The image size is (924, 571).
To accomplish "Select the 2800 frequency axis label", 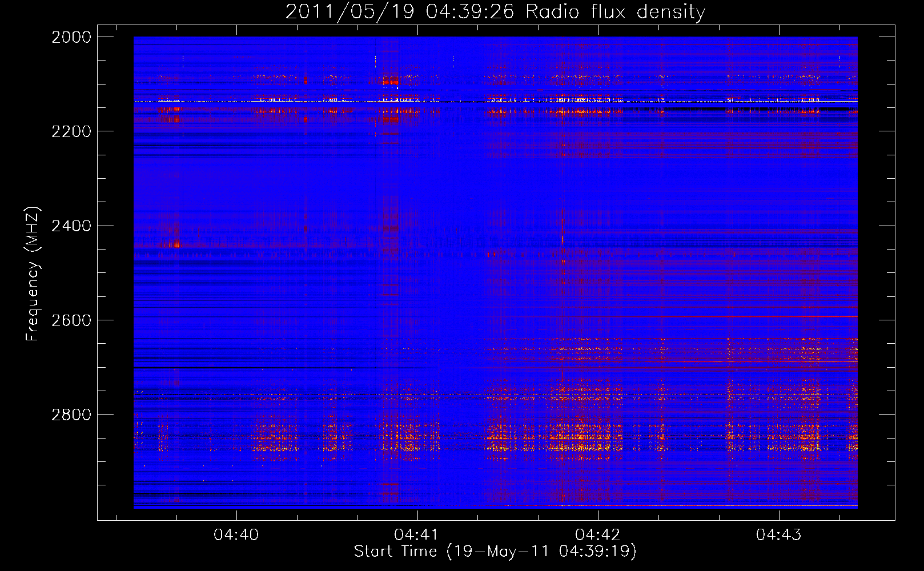I will click(71, 415).
